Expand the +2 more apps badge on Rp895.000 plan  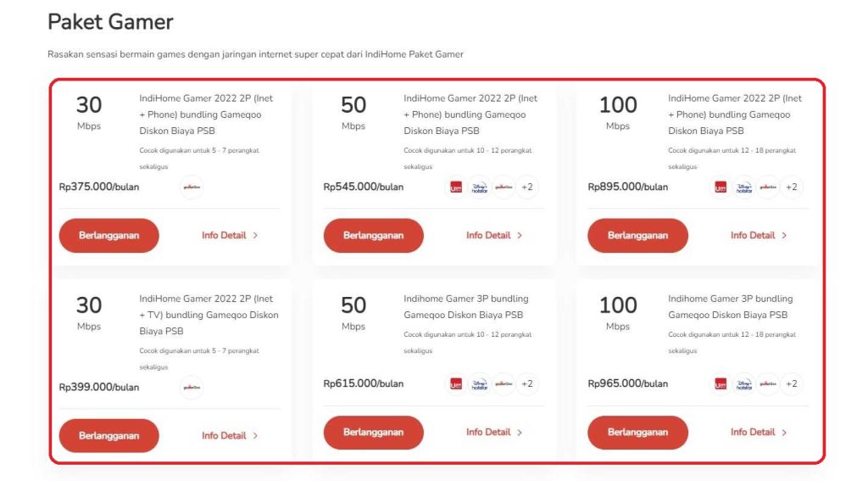tap(792, 187)
